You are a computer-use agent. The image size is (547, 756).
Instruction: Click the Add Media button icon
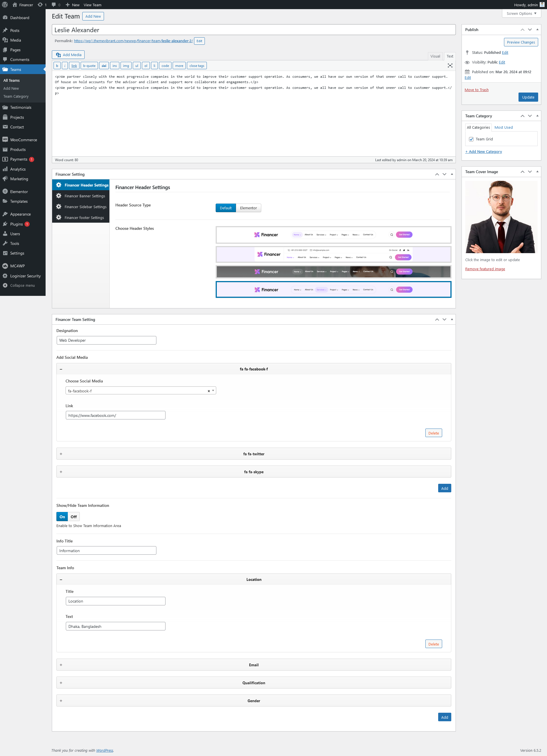[58, 55]
